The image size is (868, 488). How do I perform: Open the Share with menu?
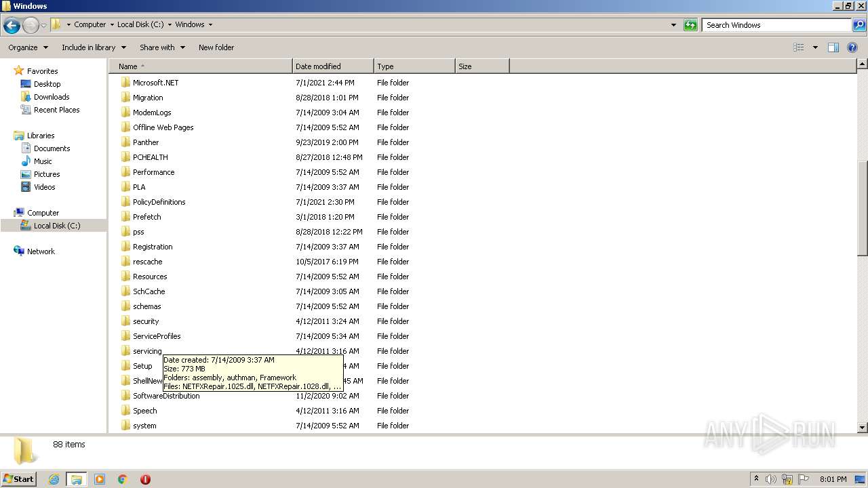(162, 47)
